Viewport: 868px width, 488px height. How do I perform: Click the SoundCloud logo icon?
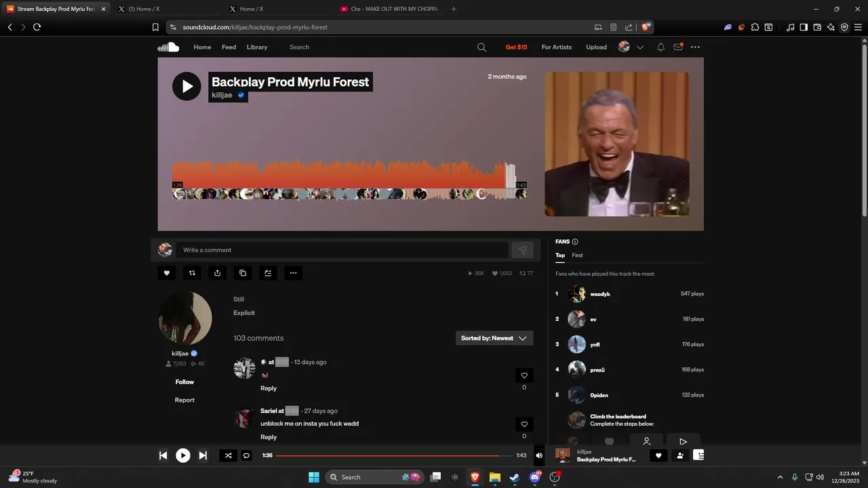coord(168,47)
